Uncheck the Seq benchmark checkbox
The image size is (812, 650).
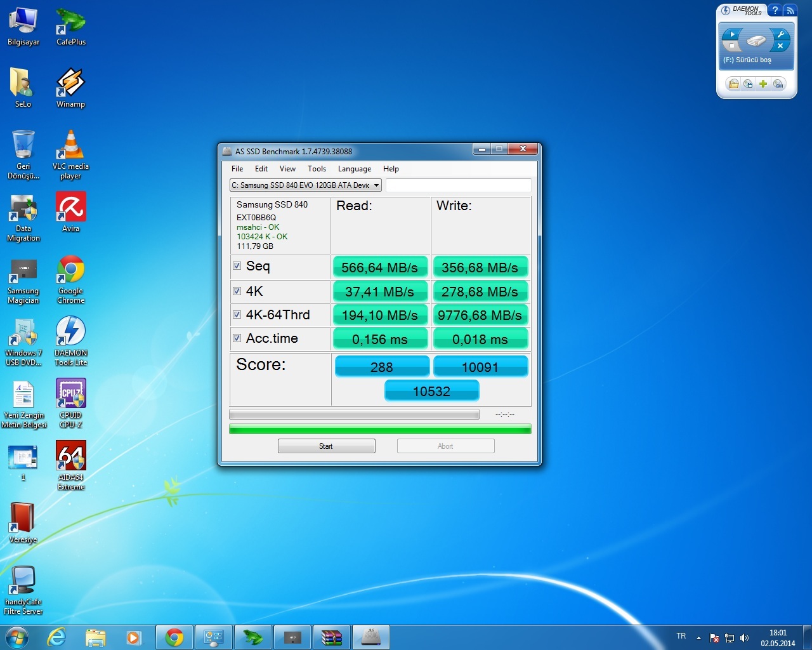[x=237, y=266]
